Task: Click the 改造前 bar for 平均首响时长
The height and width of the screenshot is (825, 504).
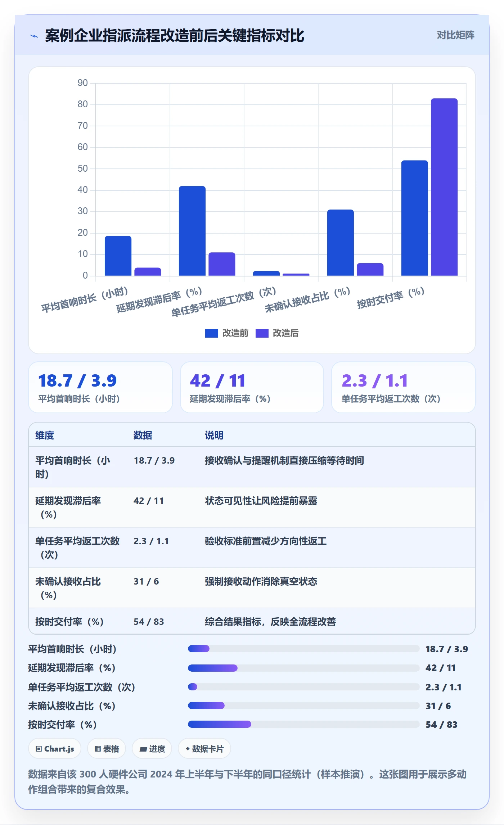Action: click(118, 256)
